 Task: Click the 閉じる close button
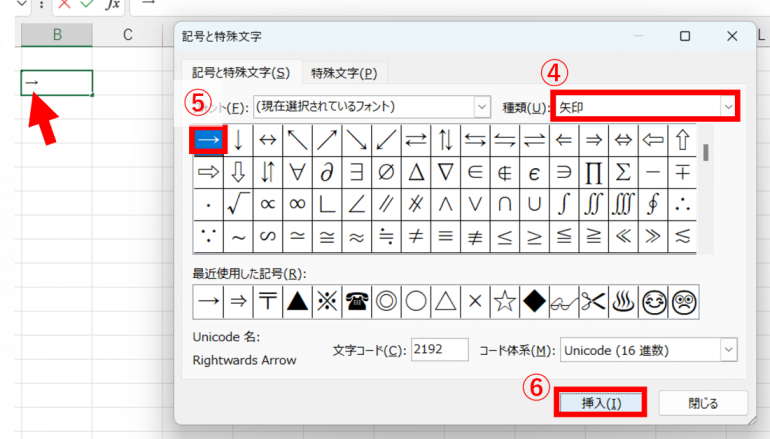pyautogui.click(x=703, y=403)
